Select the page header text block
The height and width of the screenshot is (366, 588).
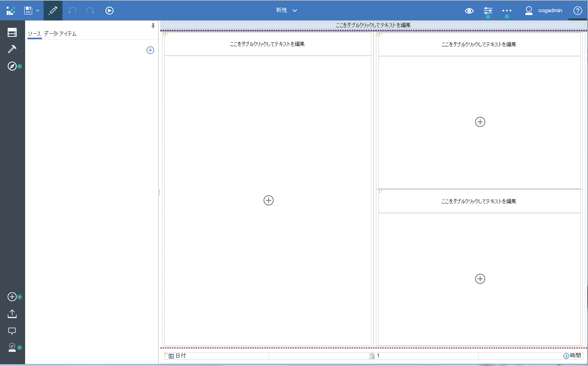point(373,25)
